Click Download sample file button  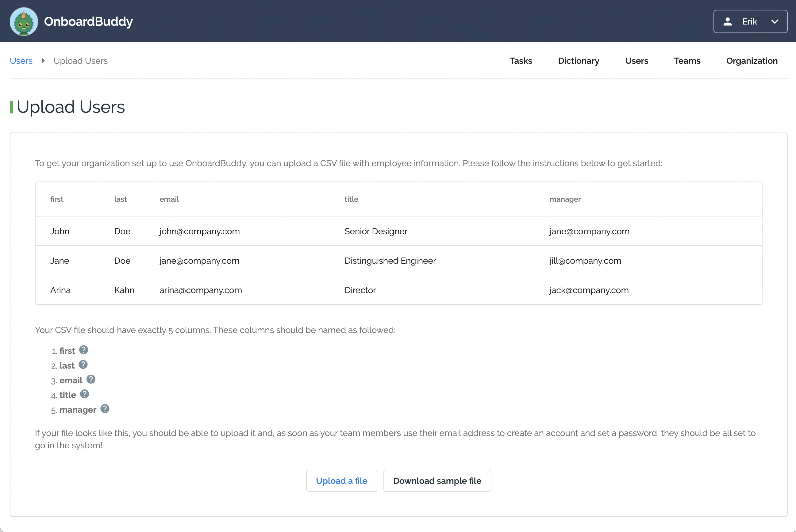point(437,481)
